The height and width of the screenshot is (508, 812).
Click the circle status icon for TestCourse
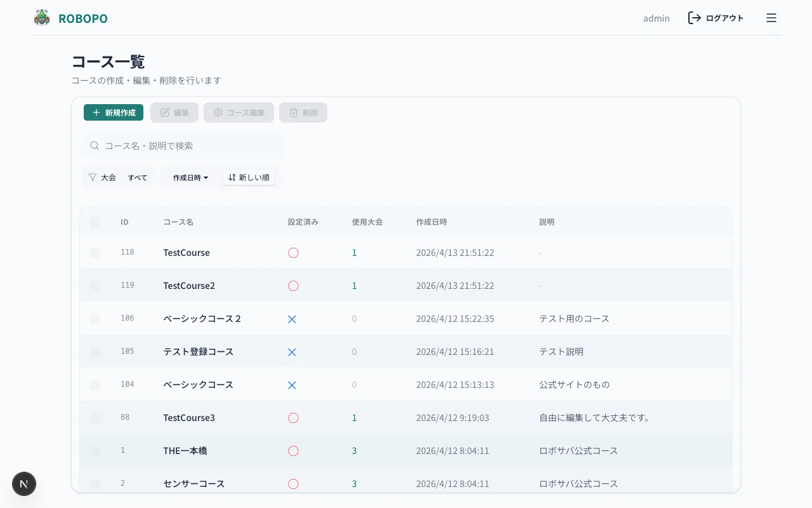(x=293, y=253)
